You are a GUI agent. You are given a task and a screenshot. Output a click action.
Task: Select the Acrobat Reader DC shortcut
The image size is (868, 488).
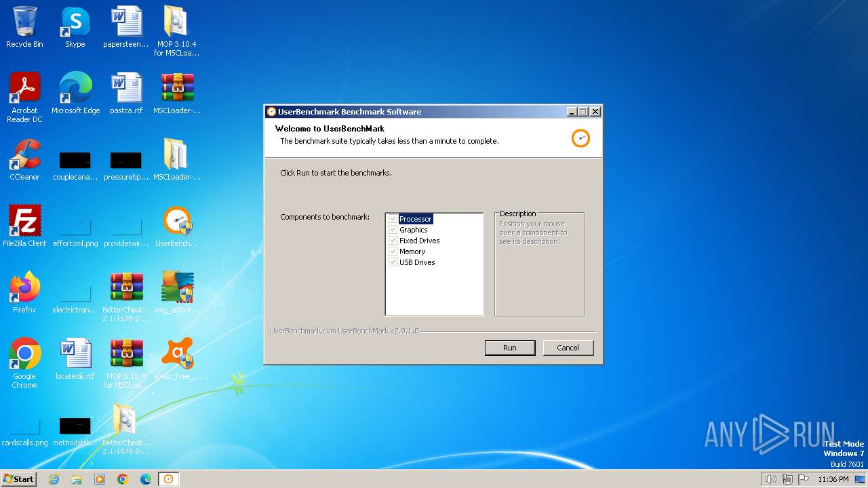coord(24,98)
